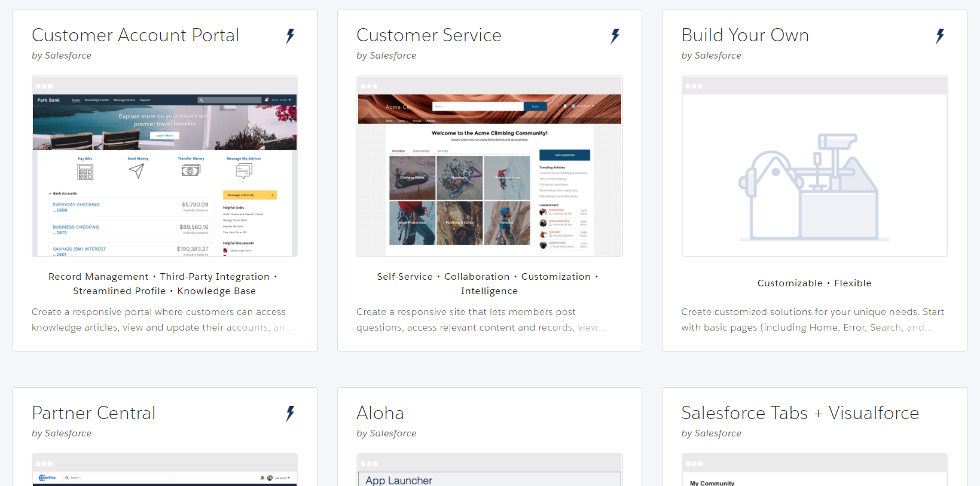Click the 'Collaboration' feature text

477,277
